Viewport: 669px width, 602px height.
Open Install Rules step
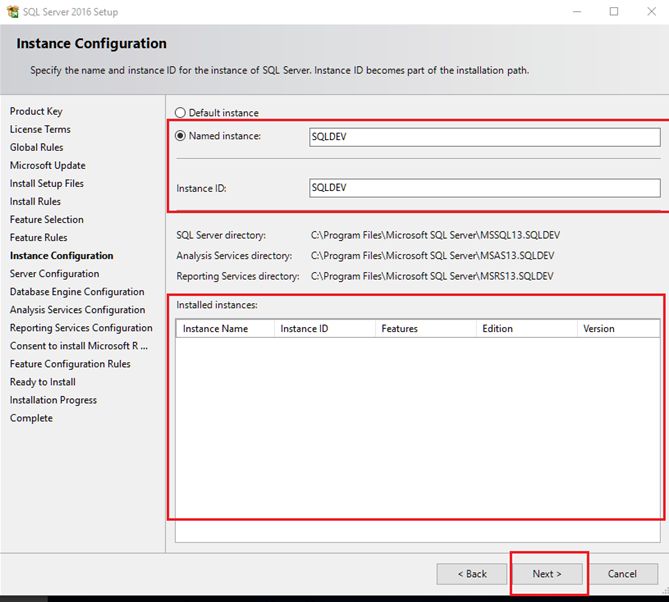pyautogui.click(x=35, y=201)
